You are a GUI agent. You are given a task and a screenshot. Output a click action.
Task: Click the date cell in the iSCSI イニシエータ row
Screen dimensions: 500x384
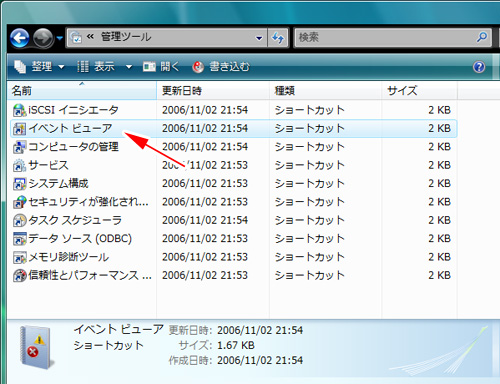205,110
